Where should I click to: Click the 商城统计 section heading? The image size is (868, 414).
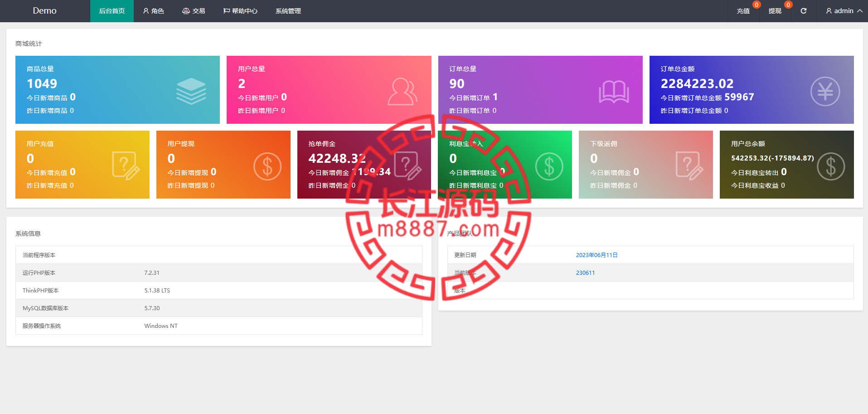[x=29, y=44]
